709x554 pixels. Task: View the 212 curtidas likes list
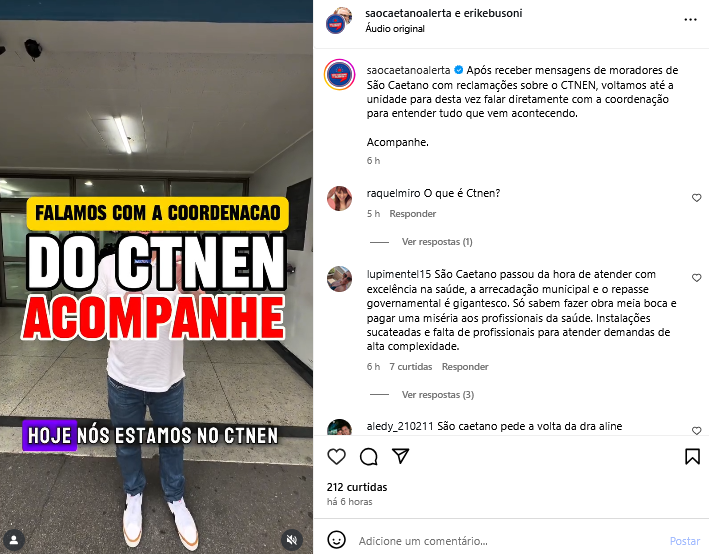tap(357, 487)
